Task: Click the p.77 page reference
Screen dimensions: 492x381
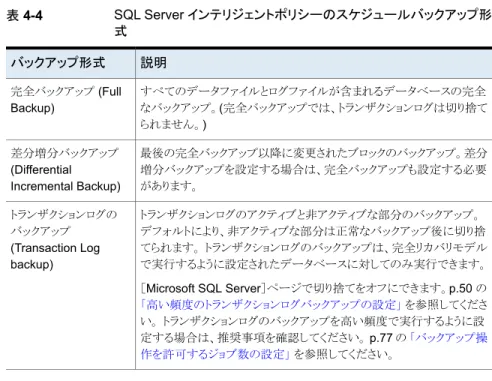Action: 381,338
